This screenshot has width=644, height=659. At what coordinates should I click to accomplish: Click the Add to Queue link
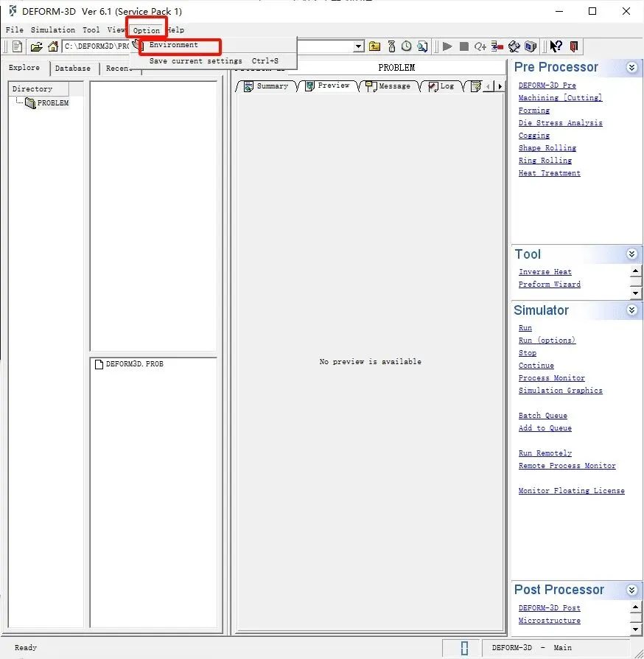point(545,428)
